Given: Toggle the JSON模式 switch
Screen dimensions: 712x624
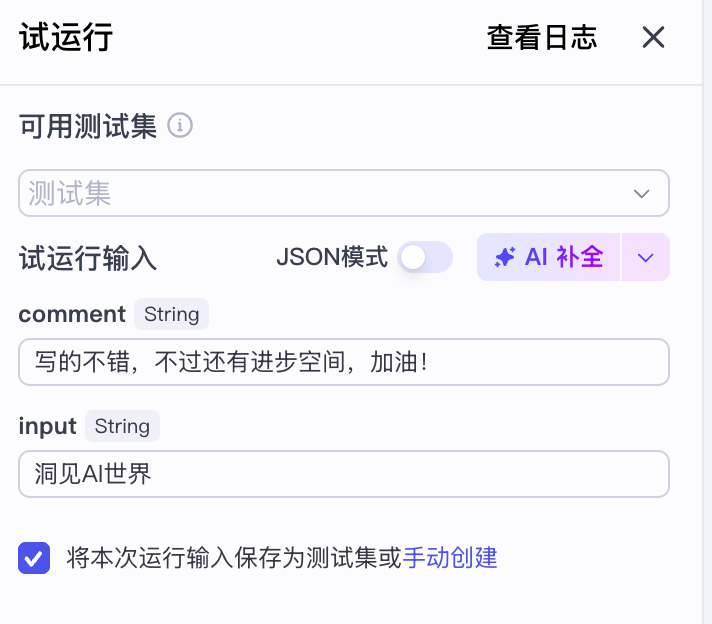Looking at the screenshot, I should (425, 257).
